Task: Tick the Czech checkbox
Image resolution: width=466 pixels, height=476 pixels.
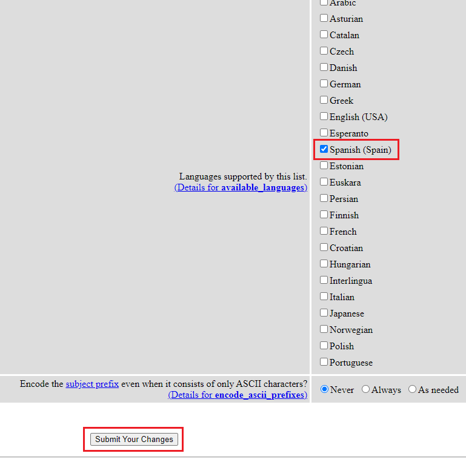Action: click(324, 51)
